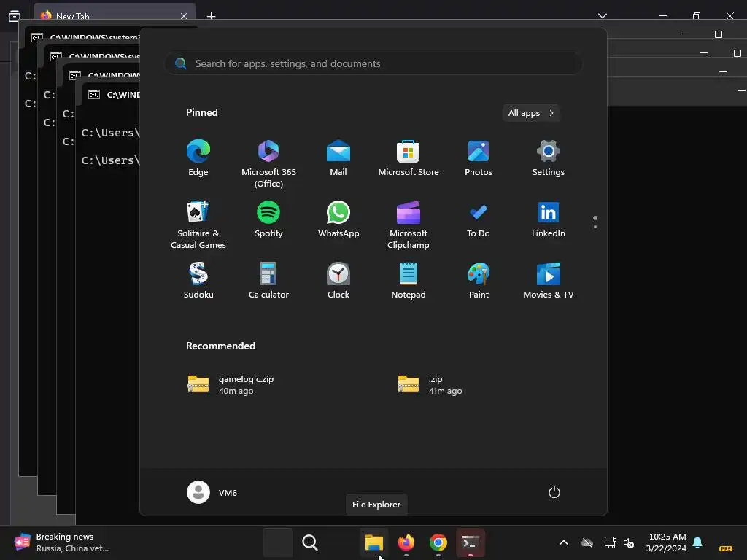Launch Movies & TV
The image size is (747, 560).
click(549, 281)
